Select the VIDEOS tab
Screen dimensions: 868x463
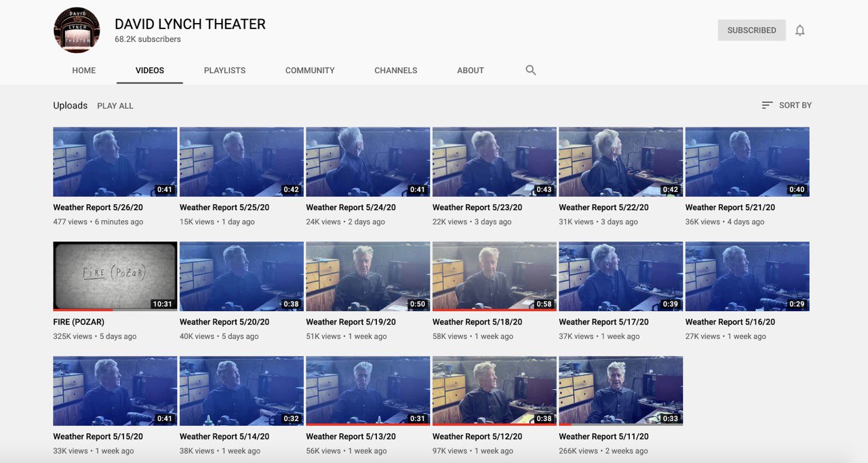pos(150,71)
